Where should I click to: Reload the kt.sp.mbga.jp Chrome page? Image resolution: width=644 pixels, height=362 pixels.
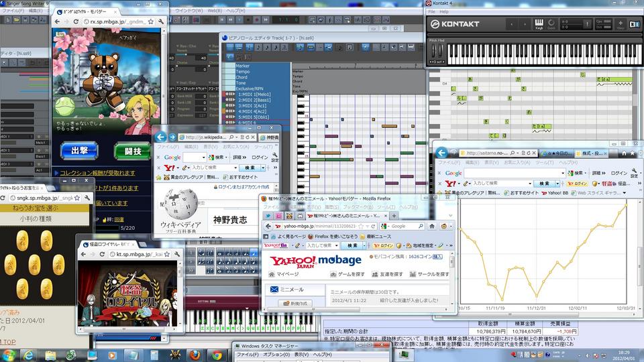pos(102,254)
